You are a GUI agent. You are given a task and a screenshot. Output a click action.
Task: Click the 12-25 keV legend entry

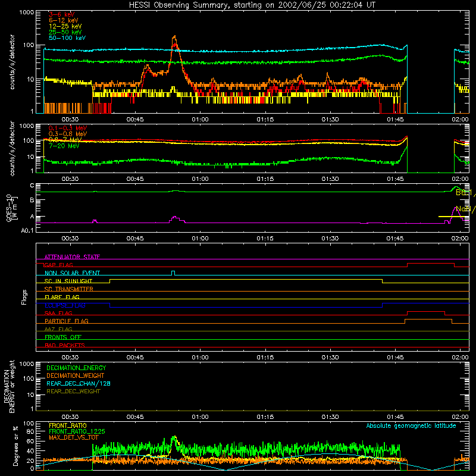coord(65,26)
